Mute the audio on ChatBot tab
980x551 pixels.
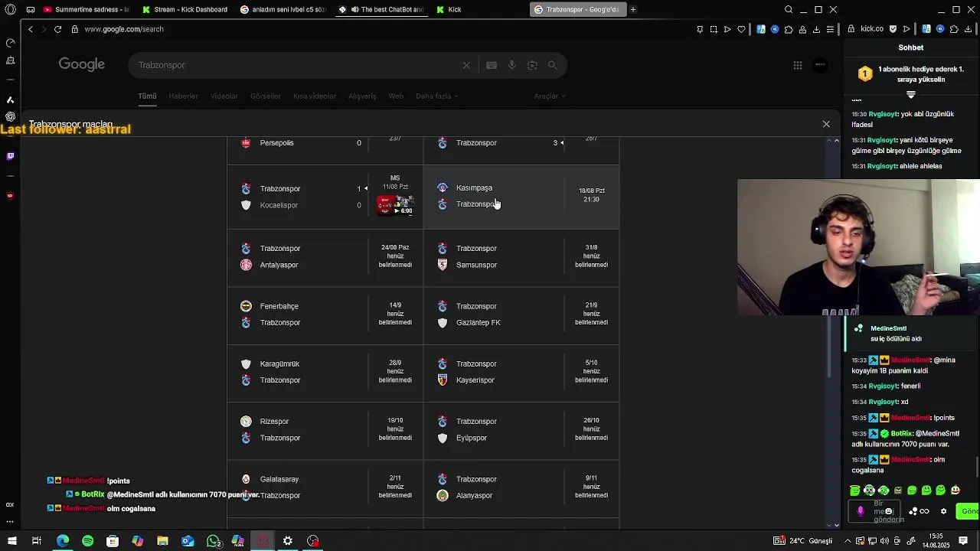354,10
